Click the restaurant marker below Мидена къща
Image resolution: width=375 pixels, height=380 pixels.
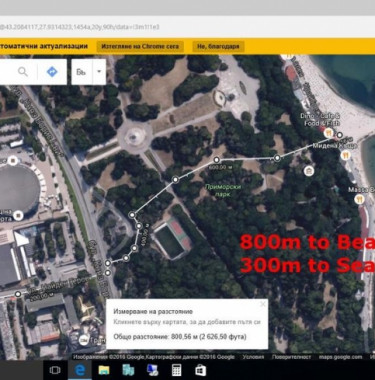(346, 155)
